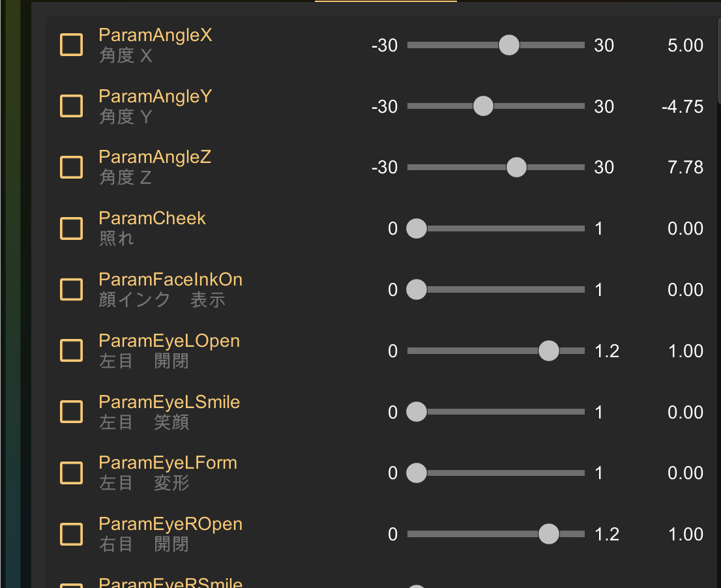Enable the ParamEyeLOpen checkbox
The height and width of the screenshot is (588, 721).
point(72,351)
